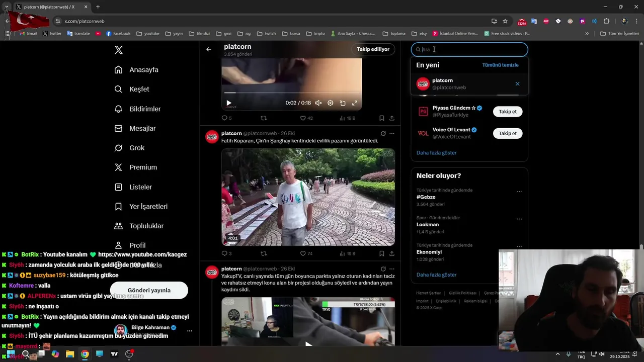The width and height of the screenshot is (644, 362).
Task: Open the kripto bookmarks folder
Action: pyautogui.click(x=315, y=34)
